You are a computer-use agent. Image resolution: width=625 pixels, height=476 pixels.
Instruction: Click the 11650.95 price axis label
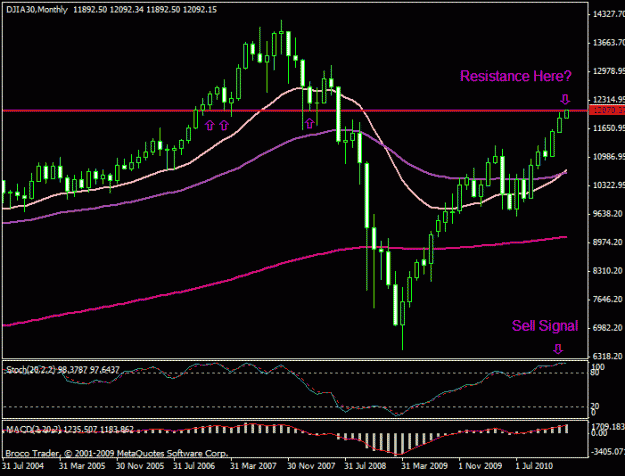tap(609, 128)
